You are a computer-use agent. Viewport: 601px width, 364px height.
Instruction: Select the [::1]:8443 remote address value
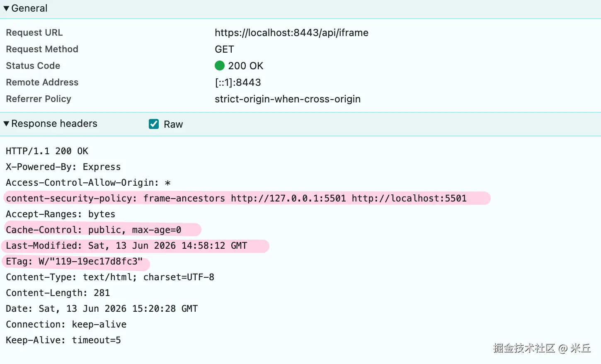pos(238,83)
